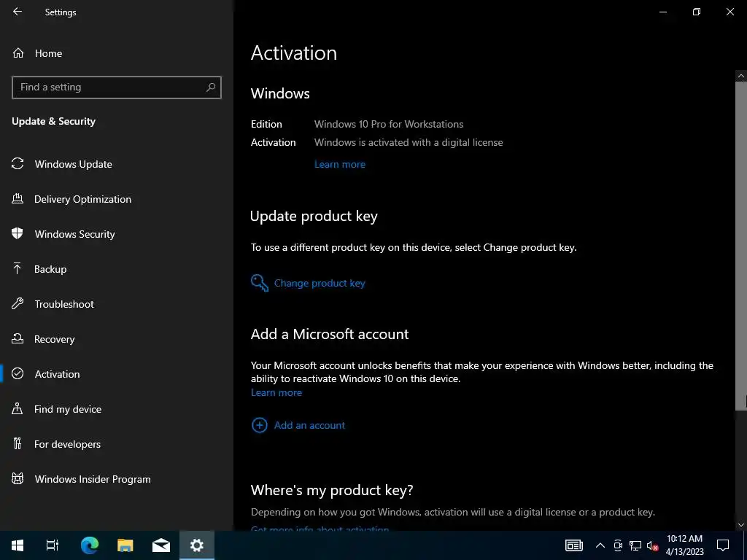The width and height of the screenshot is (747, 560).
Task: Click the Change product key link
Action: (320, 284)
